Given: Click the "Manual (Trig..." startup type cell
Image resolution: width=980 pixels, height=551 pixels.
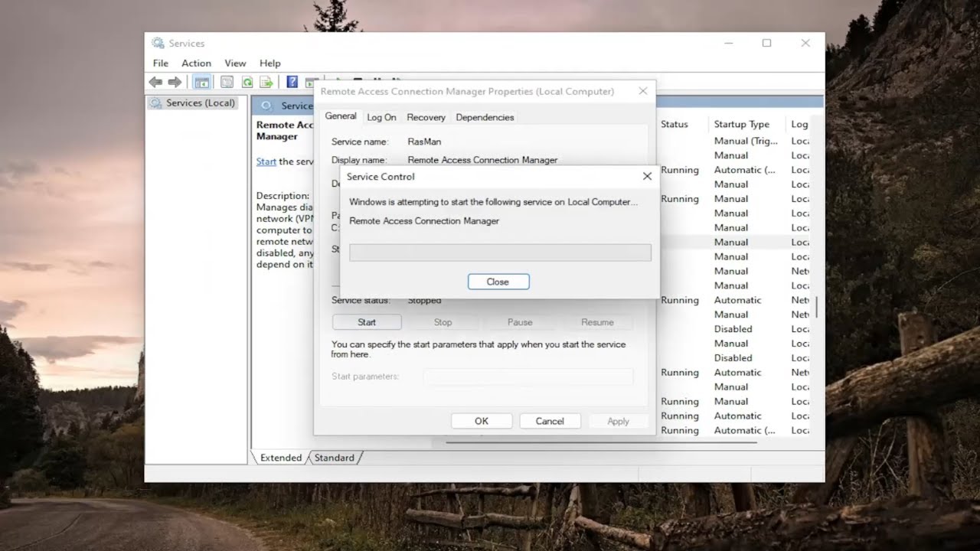Looking at the screenshot, I should [x=746, y=141].
